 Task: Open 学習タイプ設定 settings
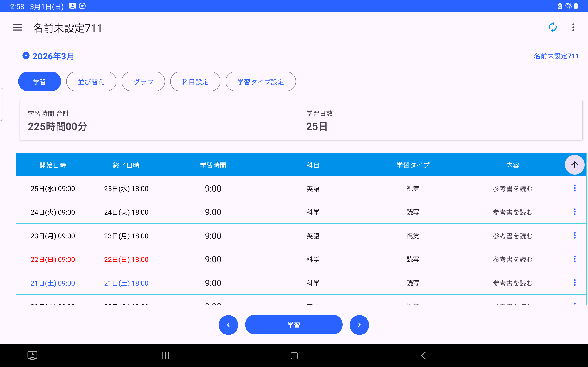(260, 82)
